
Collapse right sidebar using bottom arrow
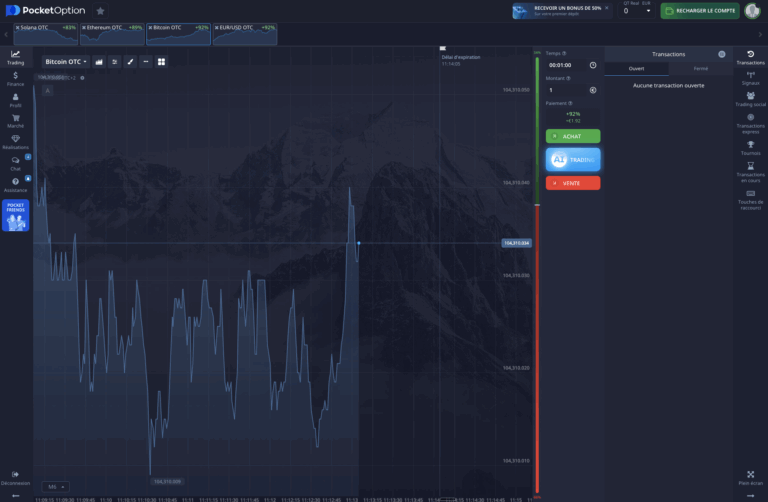point(750,496)
